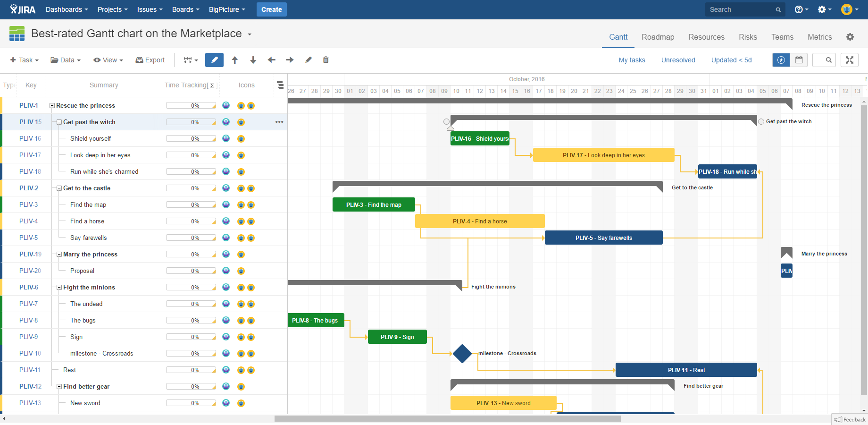Open the Jira administration gear menu

825,9
